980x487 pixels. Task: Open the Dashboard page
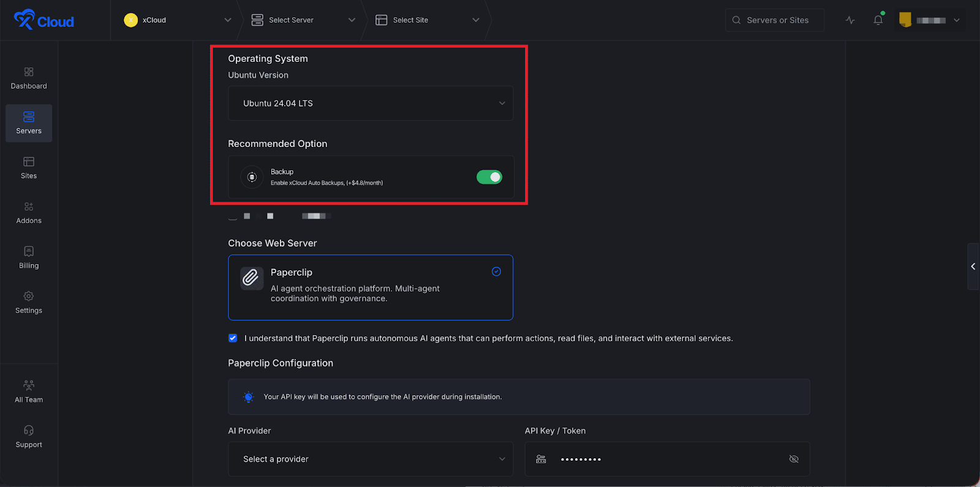pyautogui.click(x=29, y=78)
